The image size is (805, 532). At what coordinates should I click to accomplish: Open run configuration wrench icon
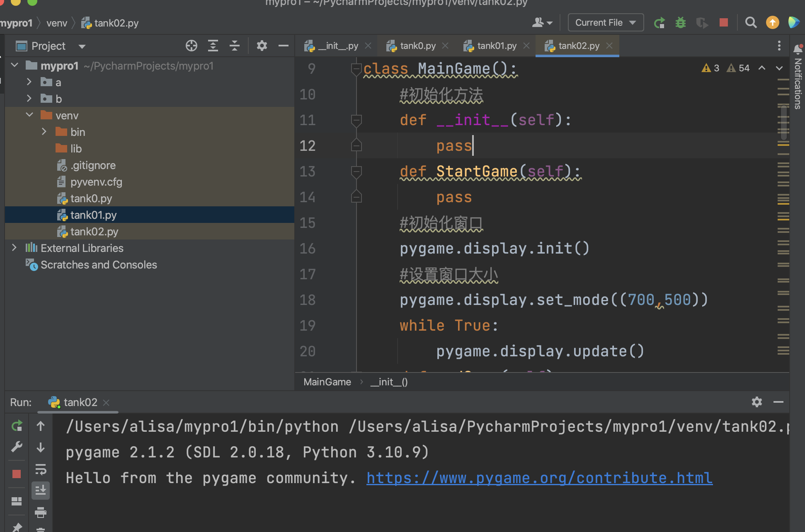17,447
